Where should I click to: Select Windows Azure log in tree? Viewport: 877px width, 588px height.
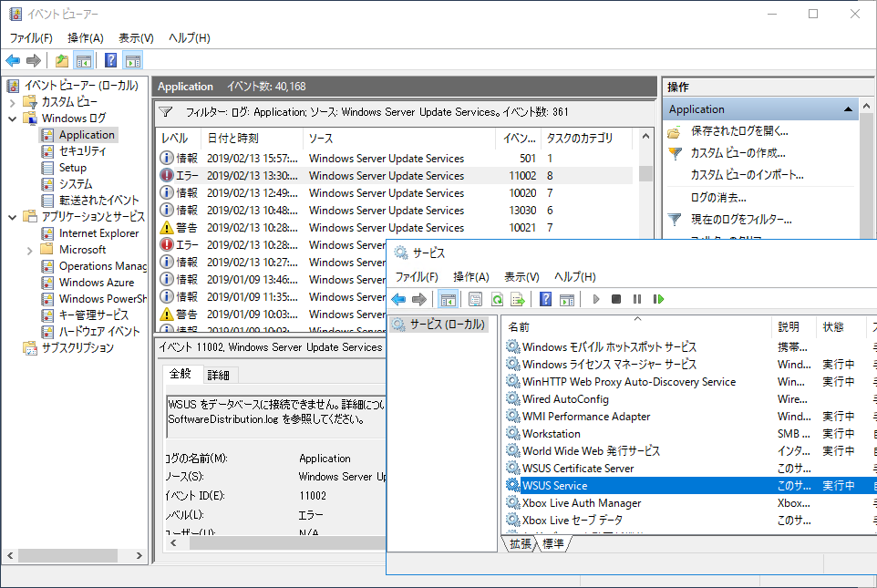pyautogui.click(x=97, y=283)
